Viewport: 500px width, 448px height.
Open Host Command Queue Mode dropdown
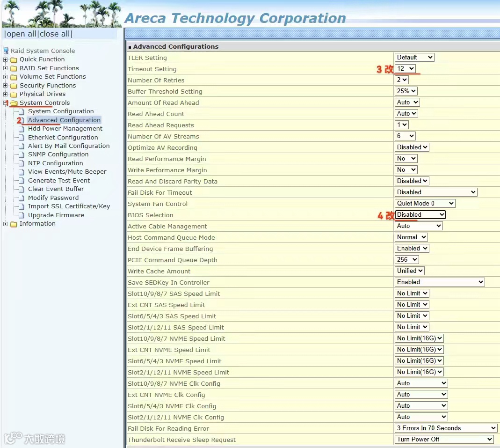[411, 237]
